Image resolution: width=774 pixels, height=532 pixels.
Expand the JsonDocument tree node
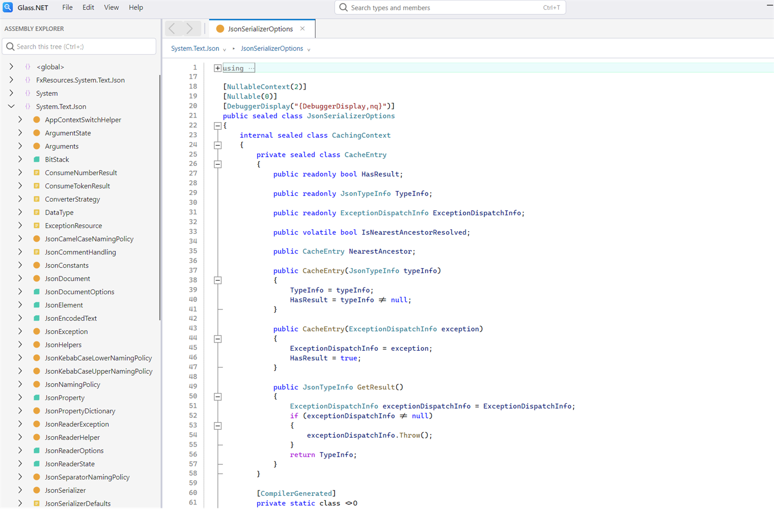point(20,278)
